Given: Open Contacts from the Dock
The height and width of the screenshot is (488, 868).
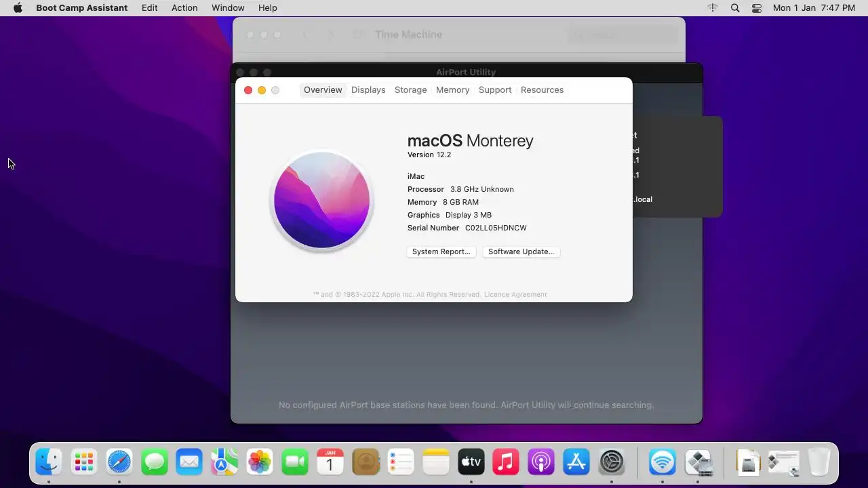Looking at the screenshot, I should pos(366,462).
